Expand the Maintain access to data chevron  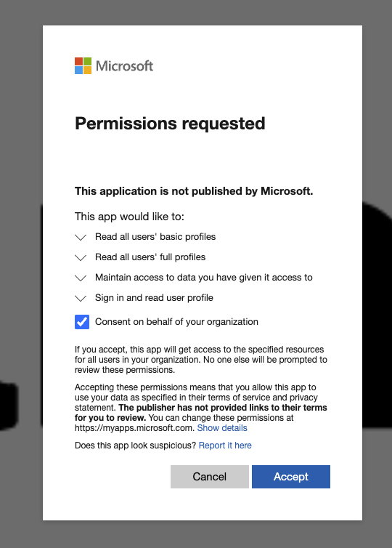click(81, 278)
